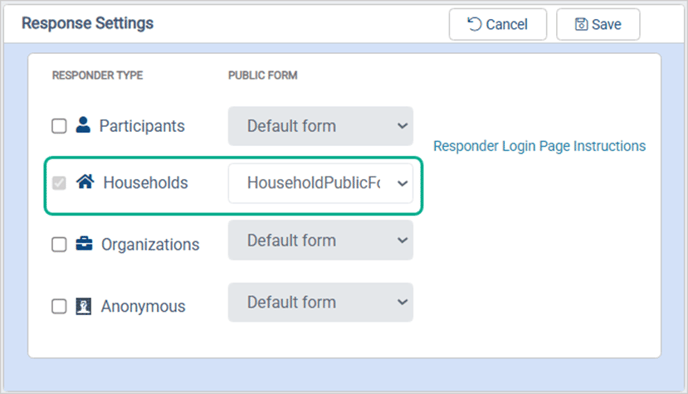The height and width of the screenshot is (394, 688).
Task: Click the Organizations label text
Action: (150, 244)
